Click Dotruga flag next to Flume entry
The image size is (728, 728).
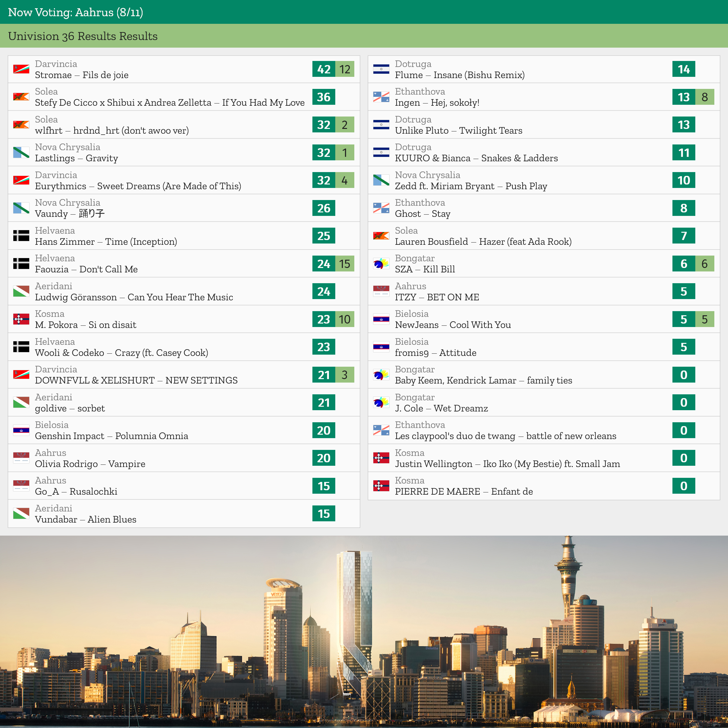pos(381,69)
